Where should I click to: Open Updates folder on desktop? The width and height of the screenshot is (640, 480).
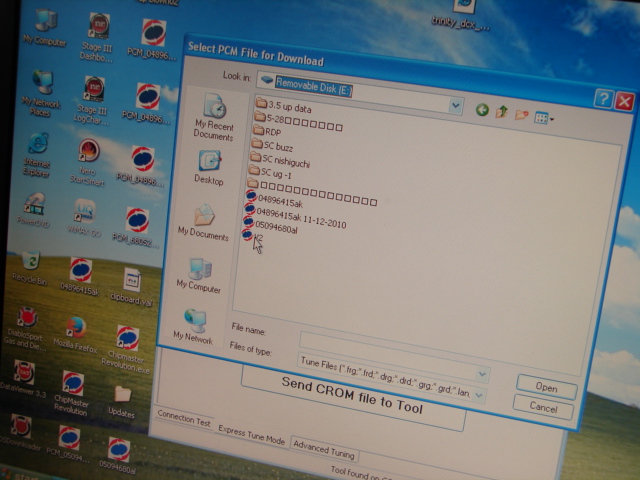coord(122,401)
